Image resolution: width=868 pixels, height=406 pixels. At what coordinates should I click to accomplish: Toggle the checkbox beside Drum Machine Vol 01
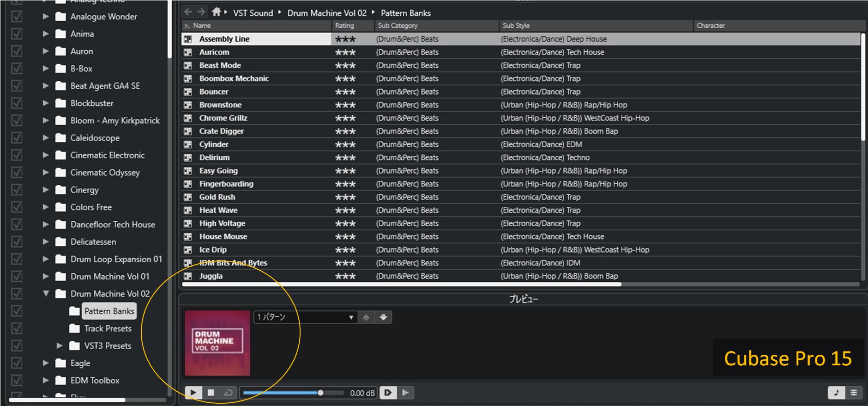click(x=17, y=276)
